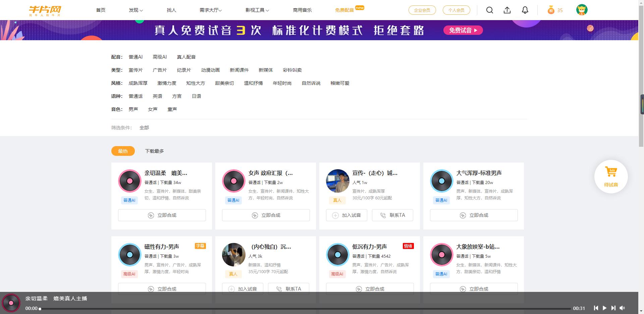Screen dimensions: 644x314
Task: Open the 商用音乐 menu item
Action: pyautogui.click(x=302, y=10)
